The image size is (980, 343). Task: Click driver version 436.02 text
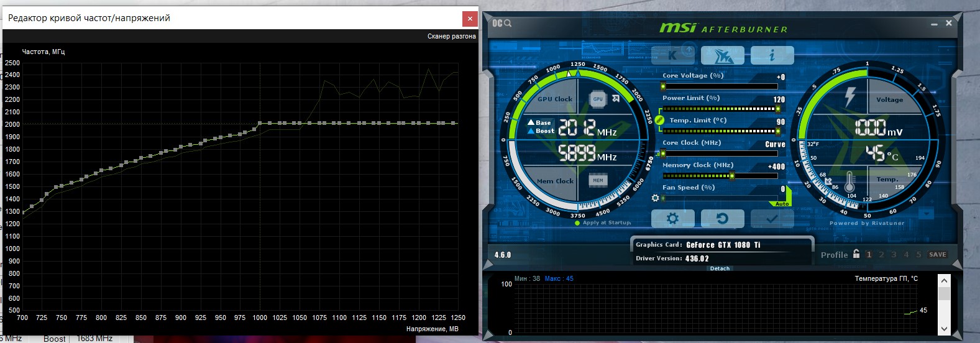pos(697,258)
